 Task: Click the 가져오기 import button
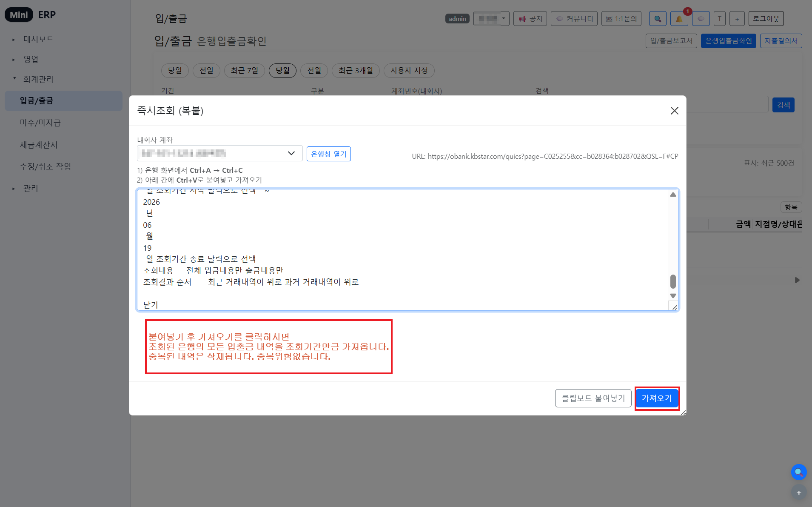(657, 398)
